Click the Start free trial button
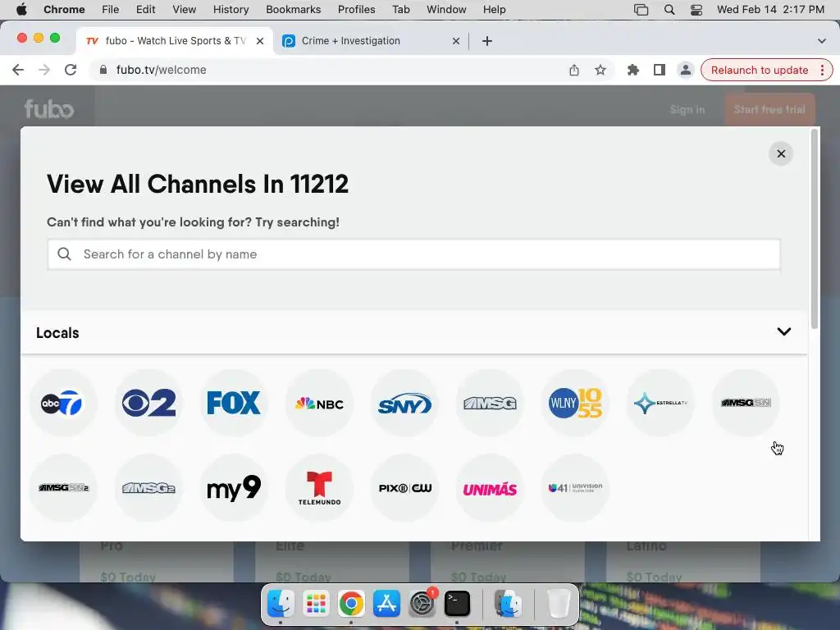 (x=769, y=110)
